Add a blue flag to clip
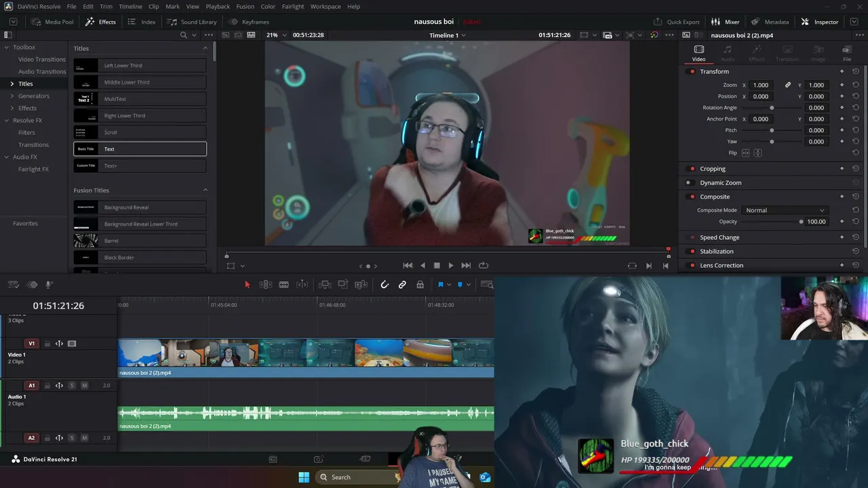Image resolution: width=868 pixels, height=488 pixels. click(440, 285)
